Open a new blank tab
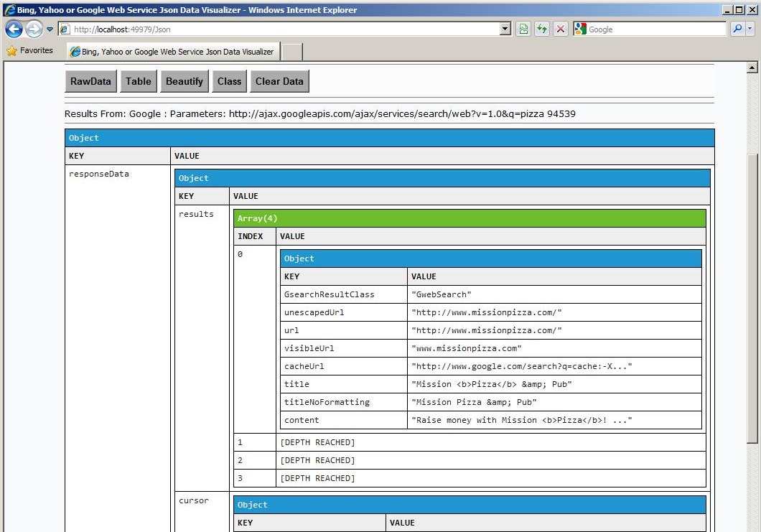The width and height of the screenshot is (761, 532). pyautogui.click(x=292, y=52)
